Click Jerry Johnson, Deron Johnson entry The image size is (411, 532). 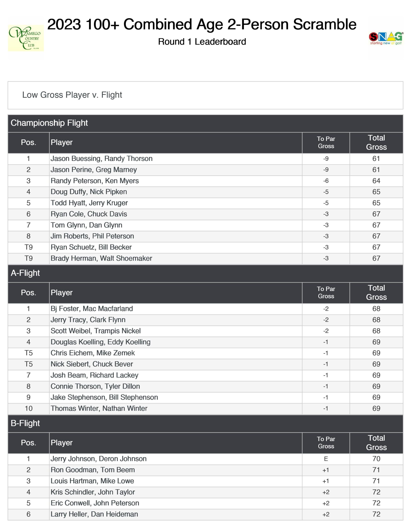[x=99, y=459]
